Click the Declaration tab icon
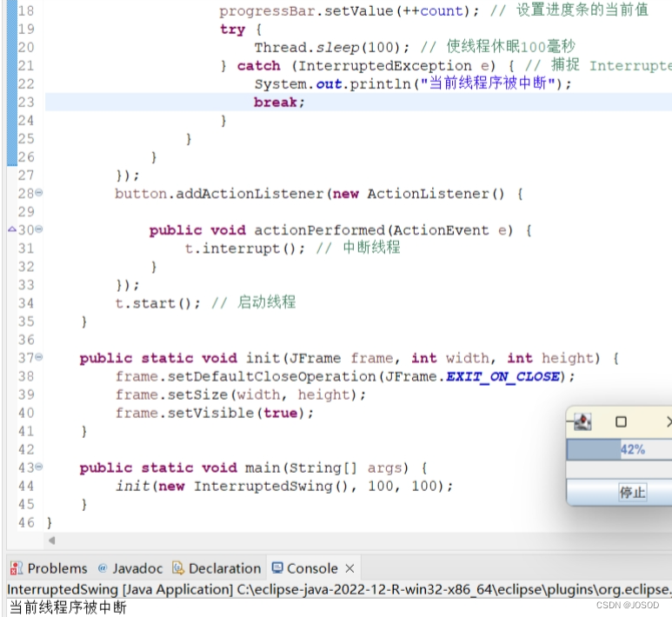 pyautogui.click(x=178, y=568)
